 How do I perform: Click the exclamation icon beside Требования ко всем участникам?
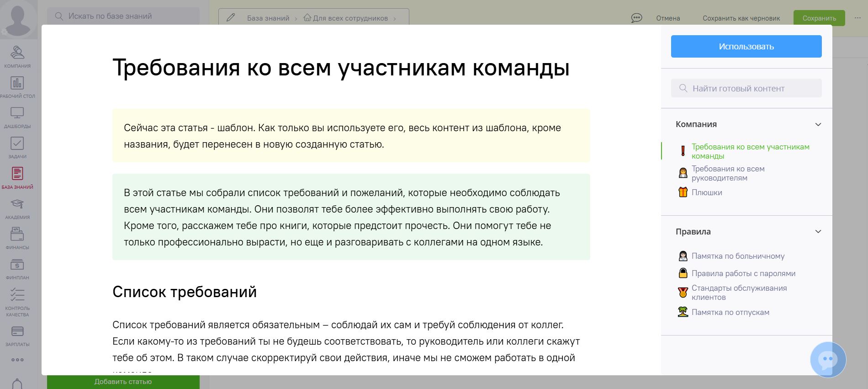[683, 151]
